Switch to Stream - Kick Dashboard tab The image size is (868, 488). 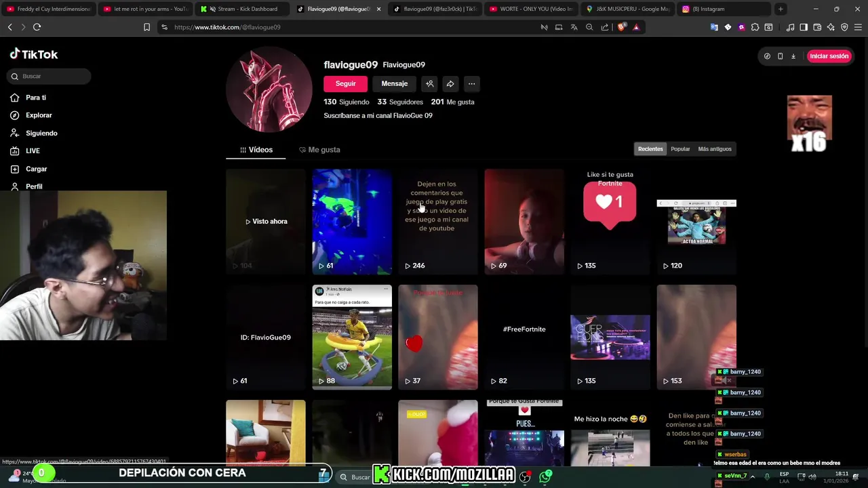243,9
